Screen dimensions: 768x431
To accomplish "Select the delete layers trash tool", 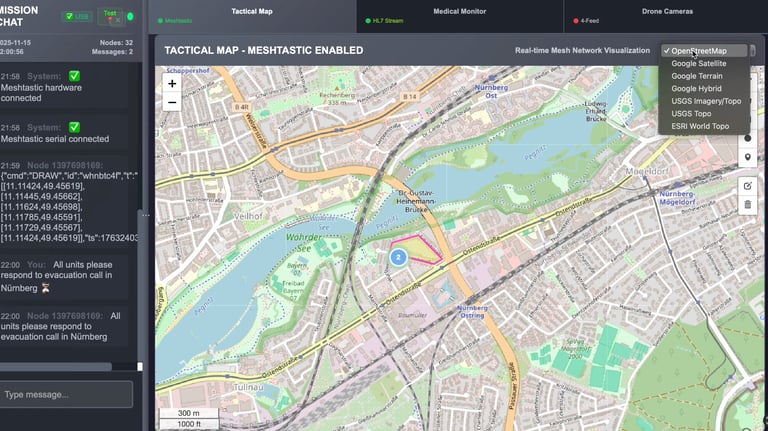I will 747,205.
